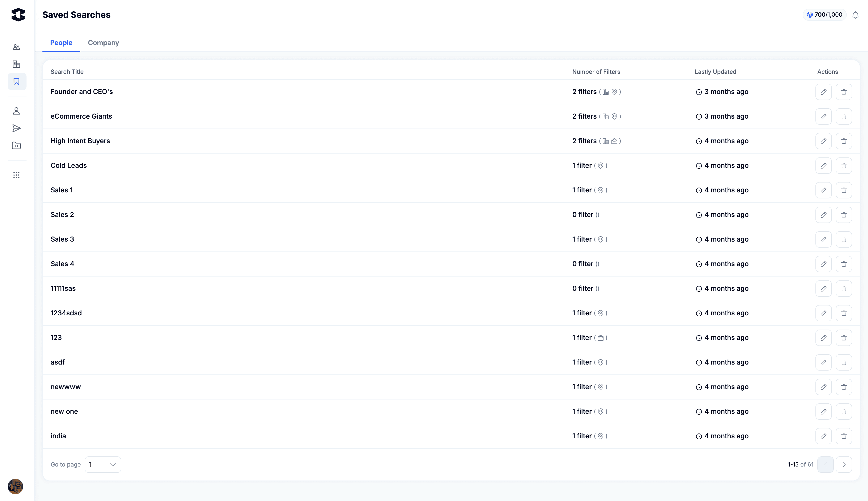Open the apps grid dots icon
Screen dimensions: 868x501
click(16, 175)
